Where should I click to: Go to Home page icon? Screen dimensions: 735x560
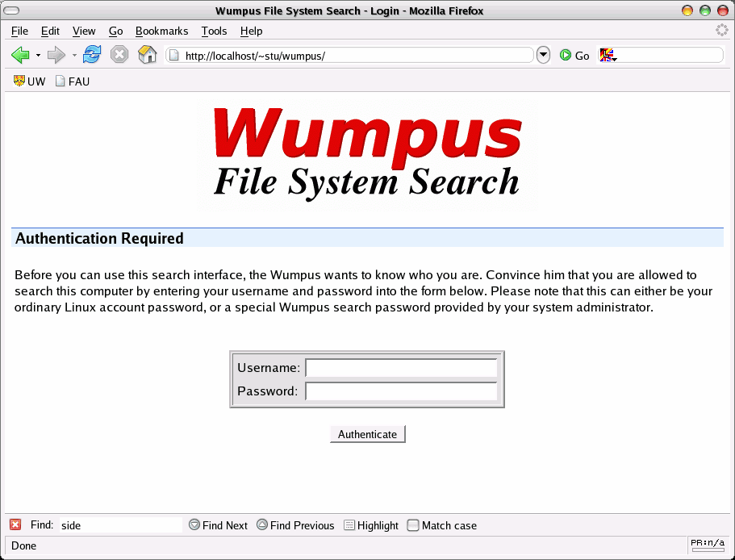147,56
